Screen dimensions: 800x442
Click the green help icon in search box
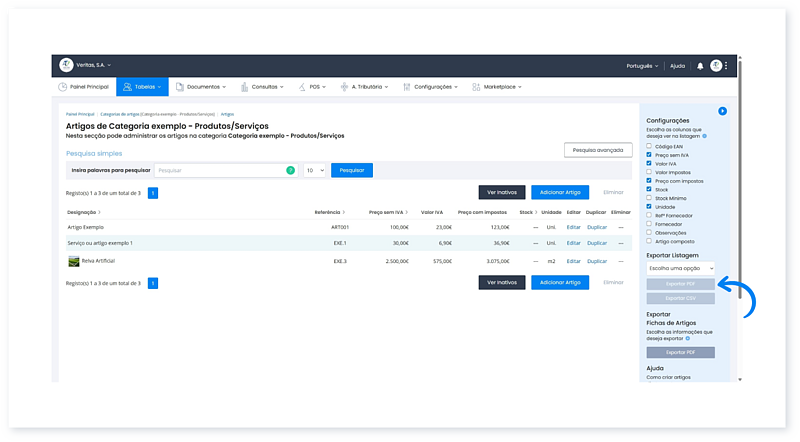[291, 171]
